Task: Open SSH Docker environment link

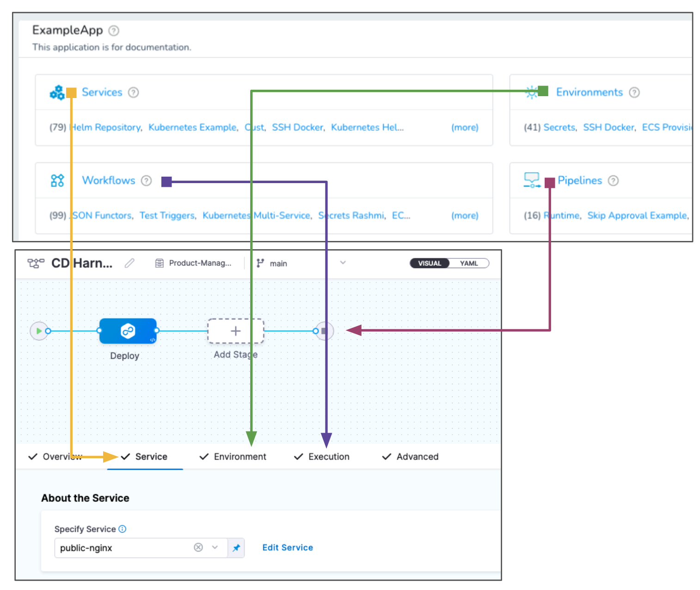Action: point(608,127)
